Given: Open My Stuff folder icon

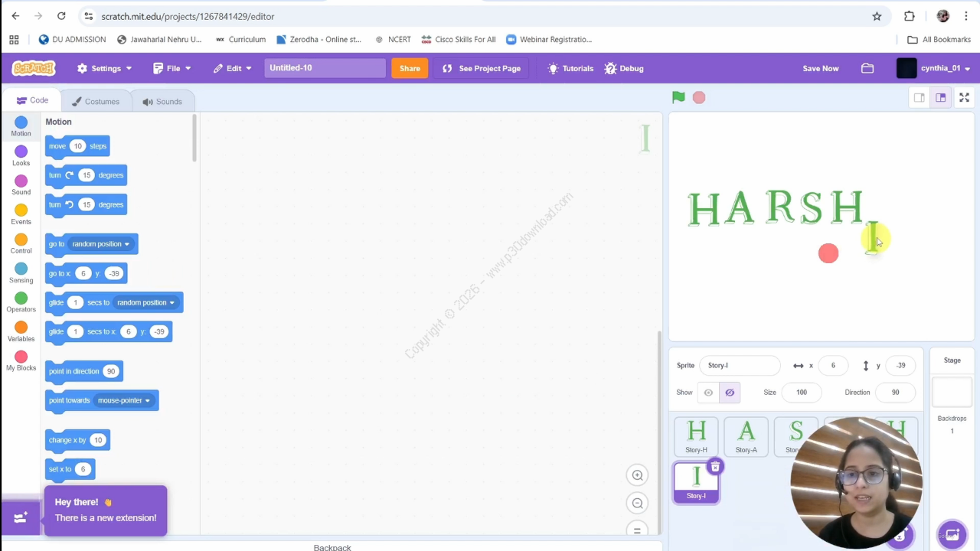Looking at the screenshot, I should 867,68.
